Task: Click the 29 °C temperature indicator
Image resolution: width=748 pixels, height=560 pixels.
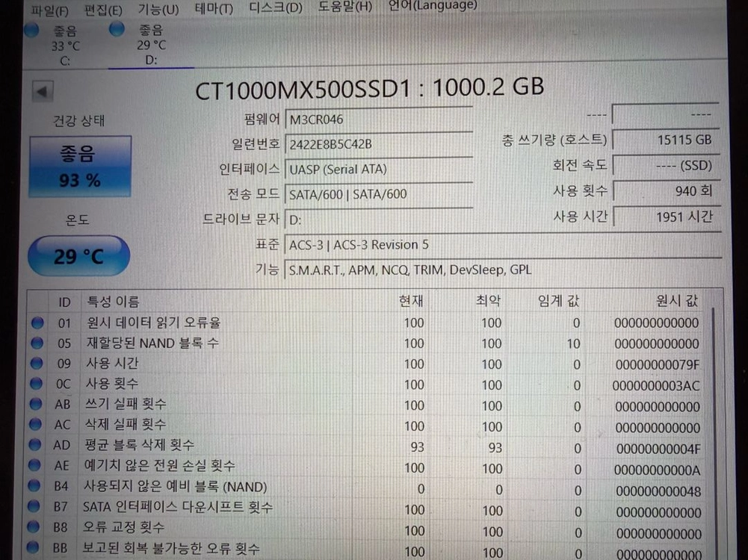Action: coord(78,256)
